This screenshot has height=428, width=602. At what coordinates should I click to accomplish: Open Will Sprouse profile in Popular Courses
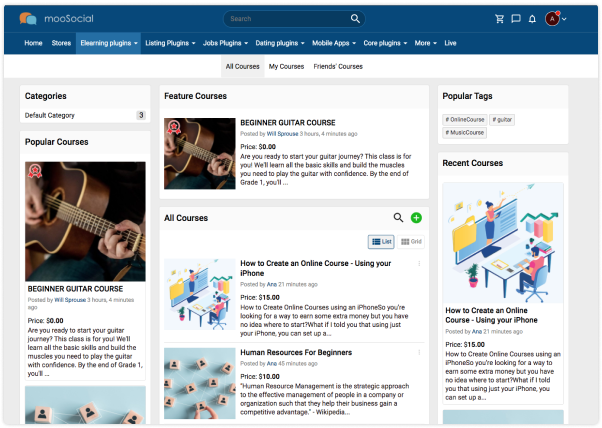70,300
